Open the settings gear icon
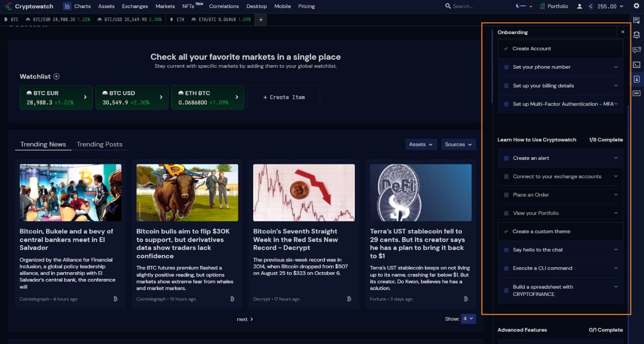This screenshot has width=644, height=344. pyautogui.click(x=636, y=6)
